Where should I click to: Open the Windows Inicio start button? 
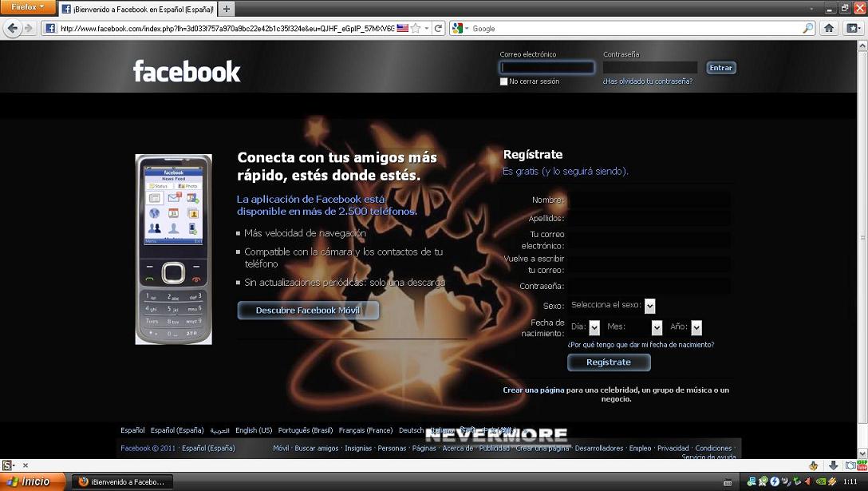pyautogui.click(x=32, y=482)
